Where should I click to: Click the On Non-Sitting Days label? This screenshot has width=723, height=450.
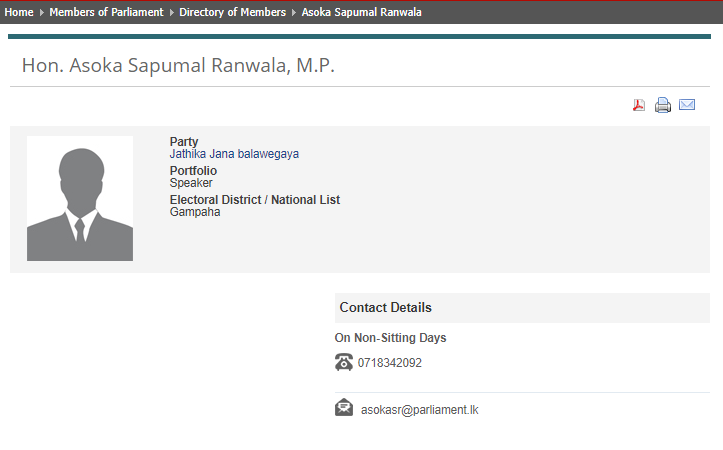[x=390, y=338]
